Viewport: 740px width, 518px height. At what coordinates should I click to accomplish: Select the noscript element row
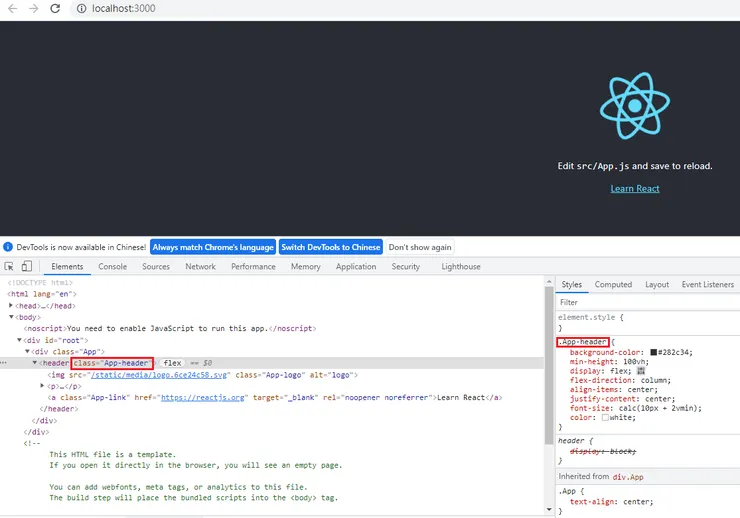click(x=170, y=328)
